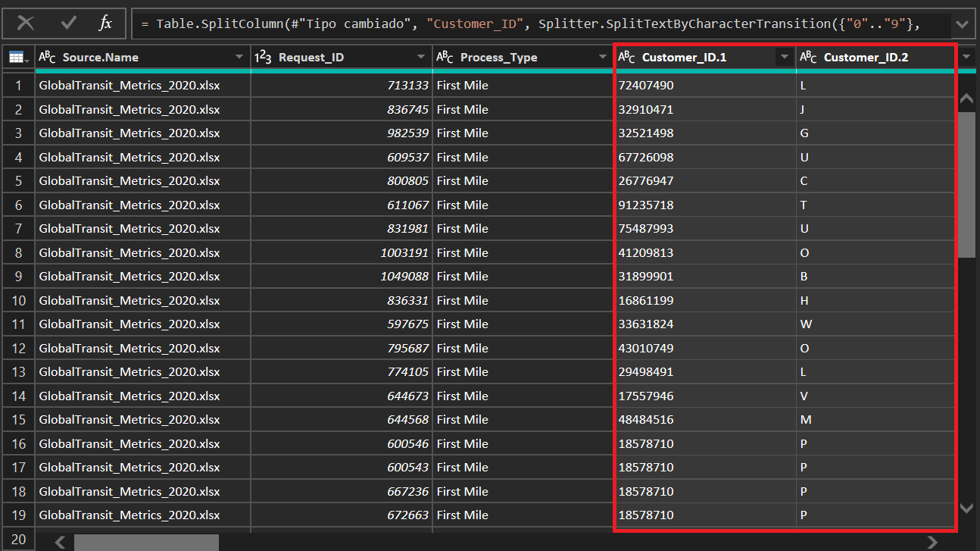Cancel formula edit with X icon
This screenshot has width=980, height=551.
[26, 23]
